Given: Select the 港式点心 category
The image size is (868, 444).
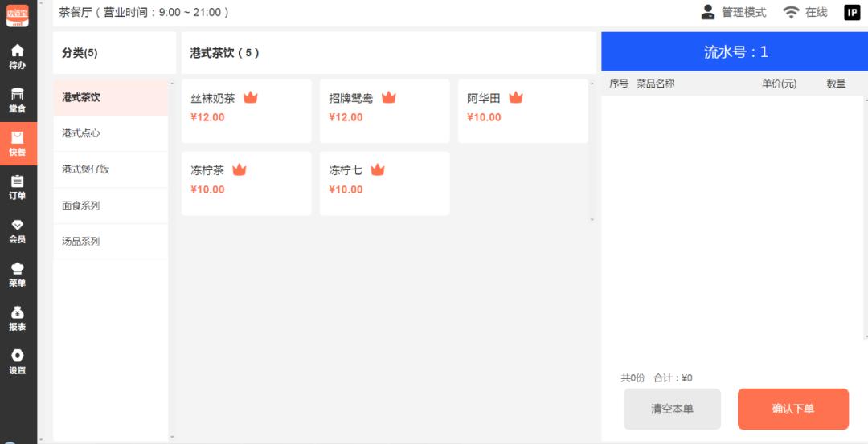Looking at the screenshot, I should coord(110,133).
